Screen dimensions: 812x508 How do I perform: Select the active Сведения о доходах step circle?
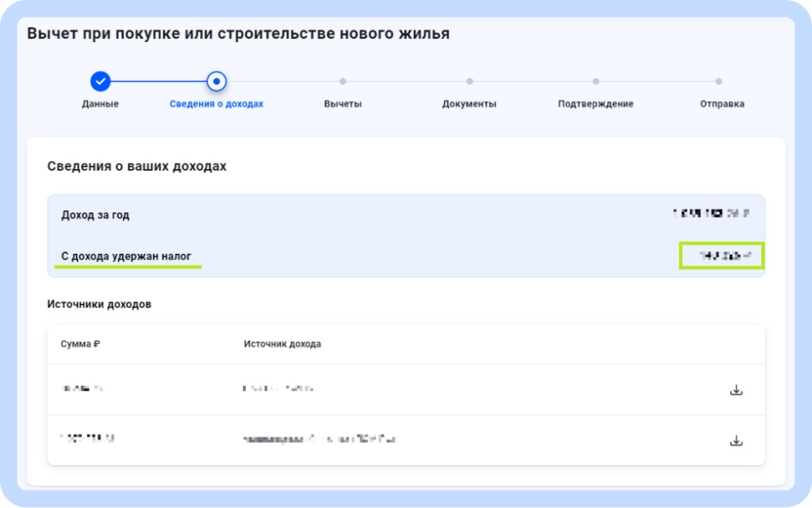tap(218, 80)
